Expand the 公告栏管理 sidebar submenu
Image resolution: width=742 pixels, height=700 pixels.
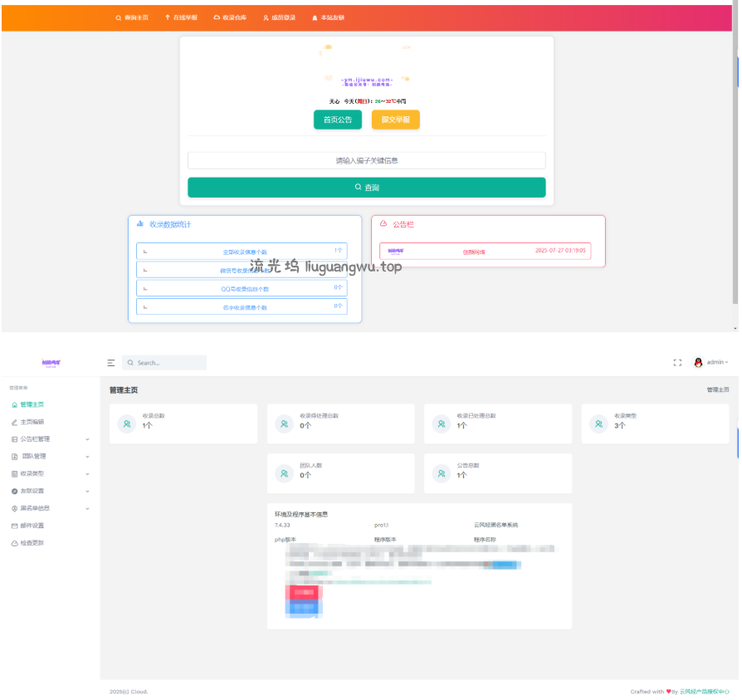[87, 439]
